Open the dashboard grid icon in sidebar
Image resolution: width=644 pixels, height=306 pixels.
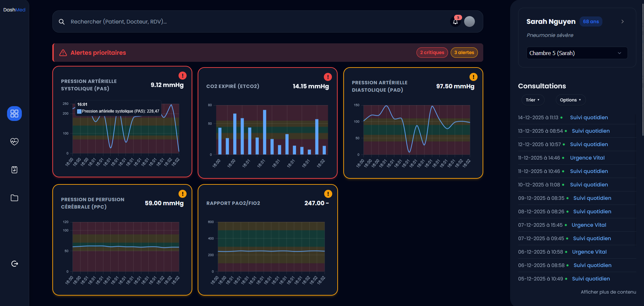tap(14, 114)
